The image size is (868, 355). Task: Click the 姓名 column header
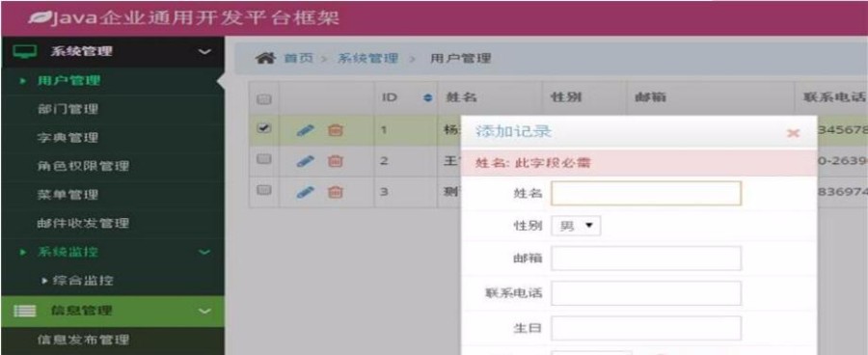(461, 98)
